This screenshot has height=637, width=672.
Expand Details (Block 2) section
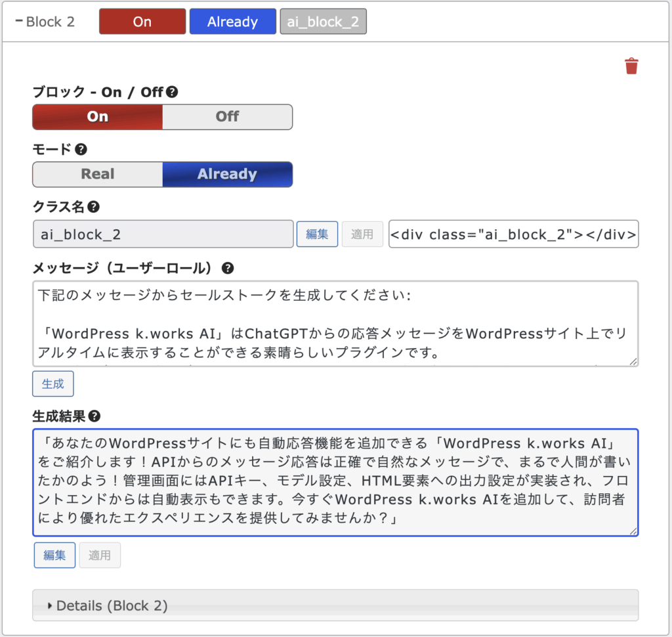coord(112,605)
